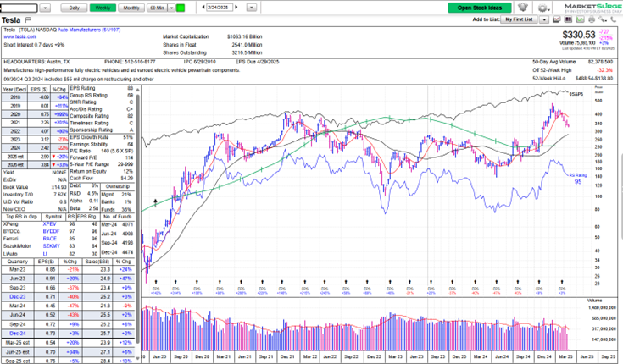Click the Market Capitalization value
Screen dimensions: 623x364
pos(244,36)
